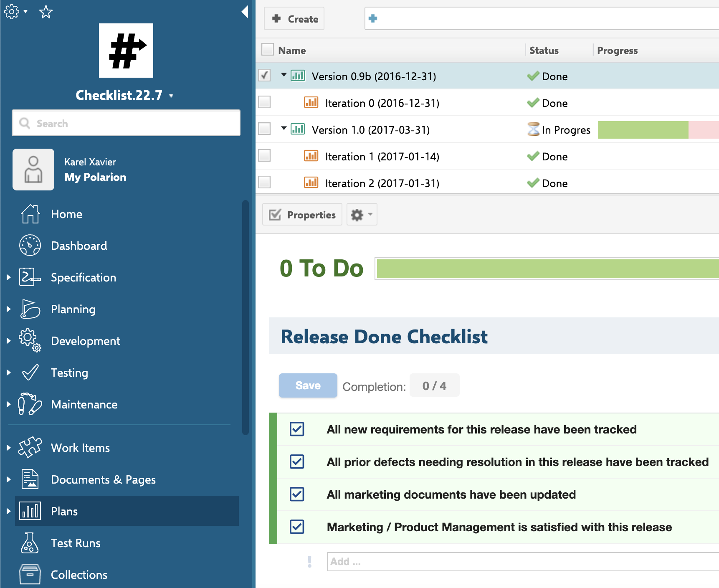Click the Create button
Image resolution: width=719 pixels, height=588 pixels.
pyautogui.click(x=294, y=19)
